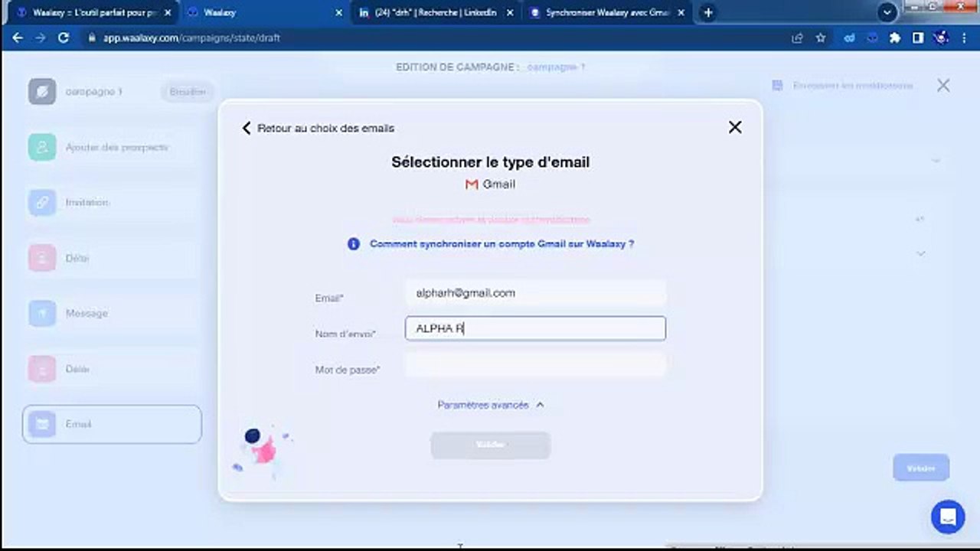Click the Mot de passe field
The width and height of the screenshot is (980, 551).
click(x=535, y=366)
